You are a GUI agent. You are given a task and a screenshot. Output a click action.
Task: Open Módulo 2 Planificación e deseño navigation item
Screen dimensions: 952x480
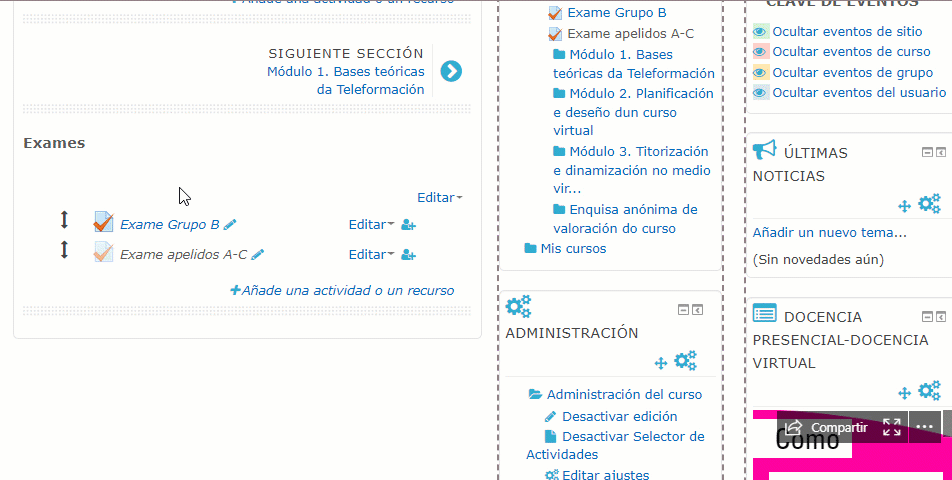click(633, 112)
